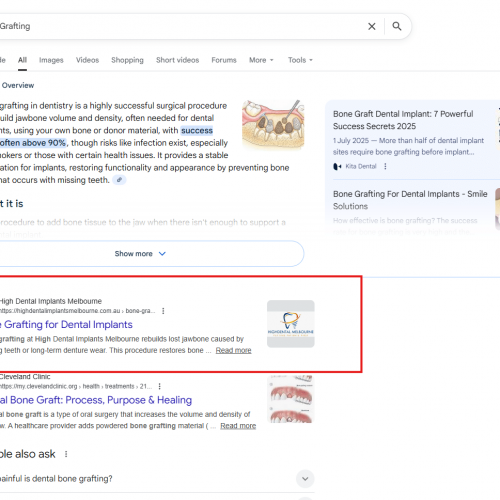Open three-dot menu beside People also ask
The width and height of the screenshot is (500, 500).
click(x=66, y=454)
